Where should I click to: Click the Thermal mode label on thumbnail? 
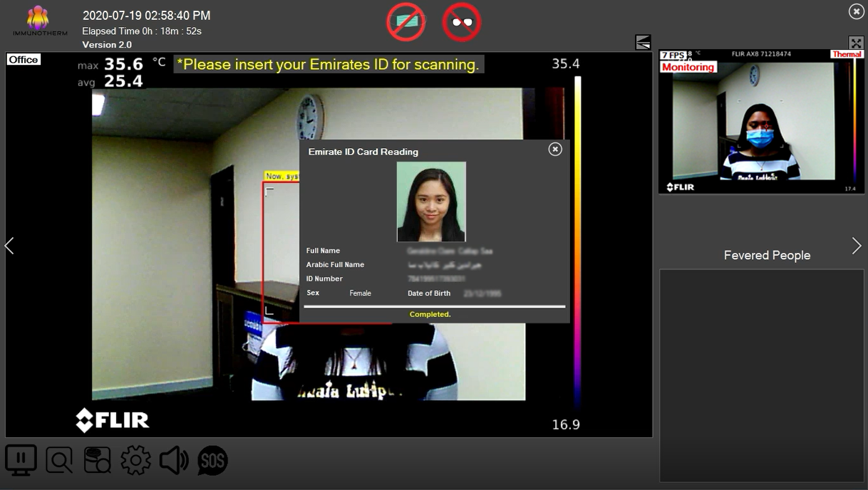click(x=847, y=54)
